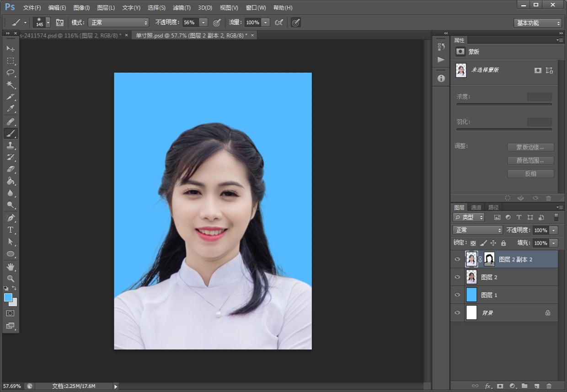Open the brush 模式 blend mode dropdown

click(118, 22)
